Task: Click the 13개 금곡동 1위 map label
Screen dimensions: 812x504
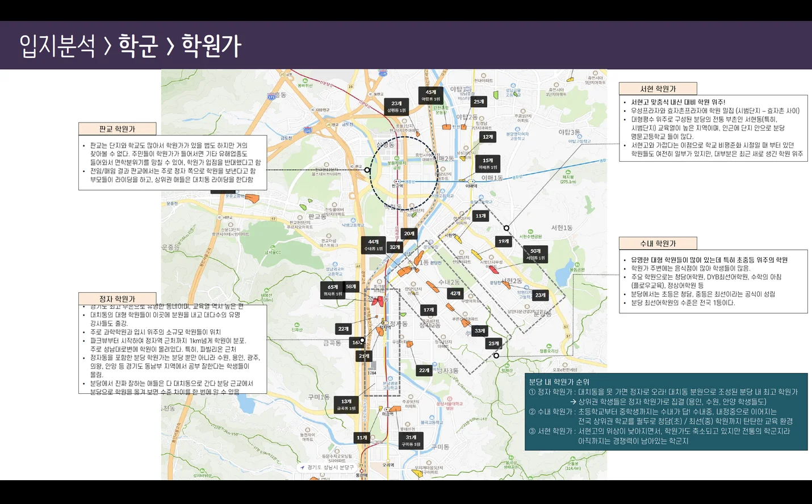Action: [x=346, y=405]
